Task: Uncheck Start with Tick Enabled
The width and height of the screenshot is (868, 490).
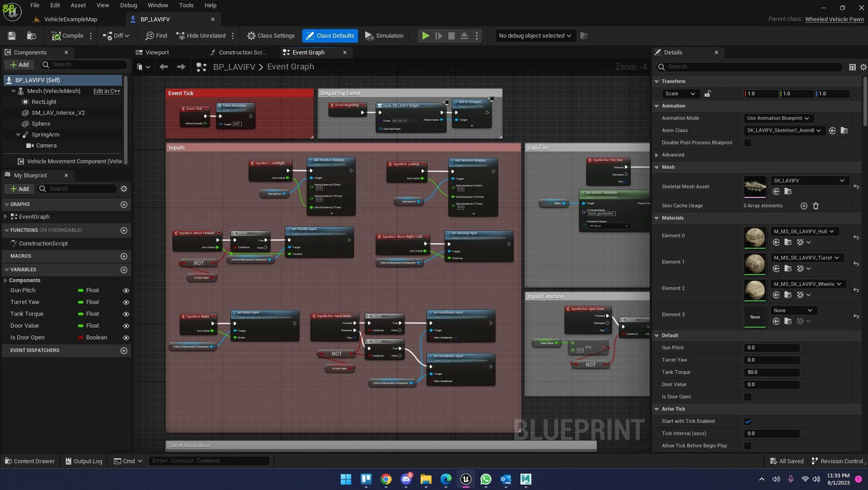Action: pyautogui.click(x=748, y=421)
